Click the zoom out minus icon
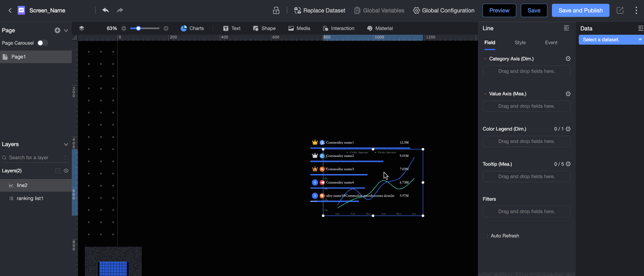The image size is (644, 276). 124,28
